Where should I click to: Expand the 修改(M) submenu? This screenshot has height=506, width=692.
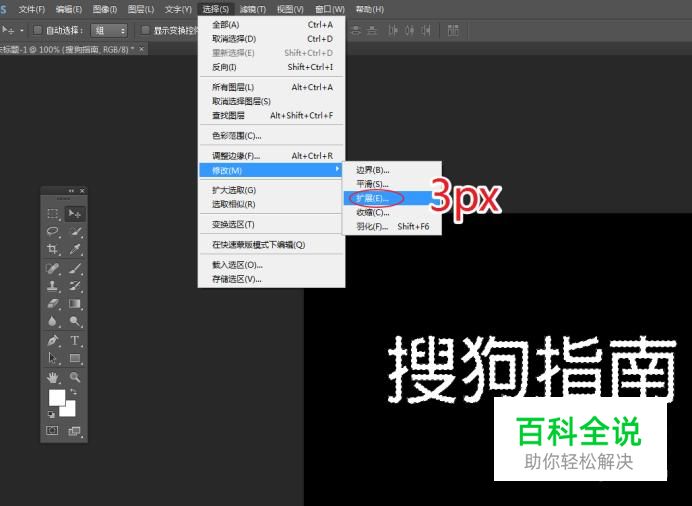click(271, 170)
